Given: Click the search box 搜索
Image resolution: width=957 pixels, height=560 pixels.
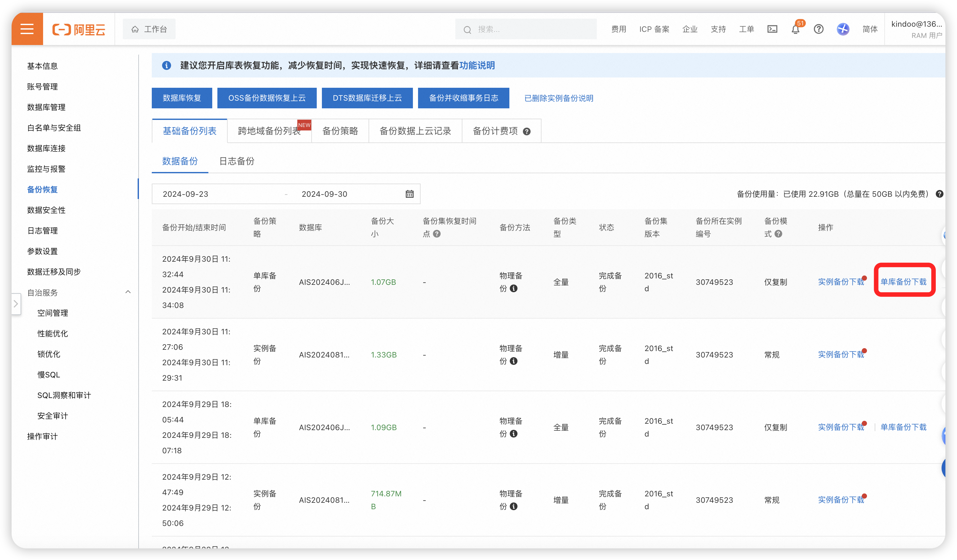Looking at the screenshot, I should pyautogui.click(x=525, y=29).
